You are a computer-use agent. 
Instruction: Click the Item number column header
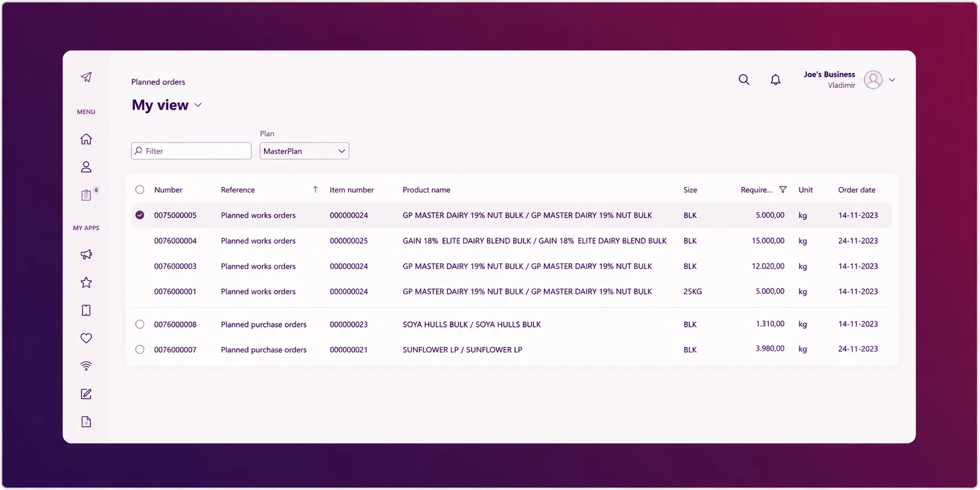(352, 189)
